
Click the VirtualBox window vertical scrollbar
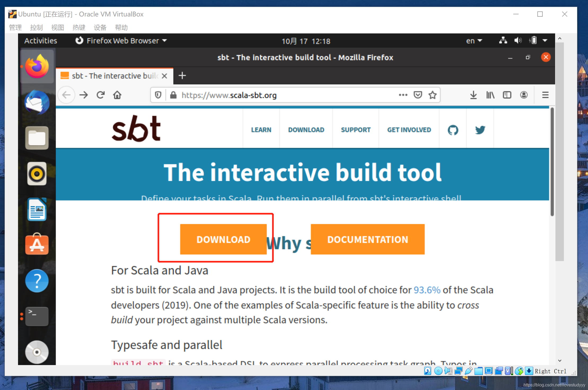pos(560,151)
